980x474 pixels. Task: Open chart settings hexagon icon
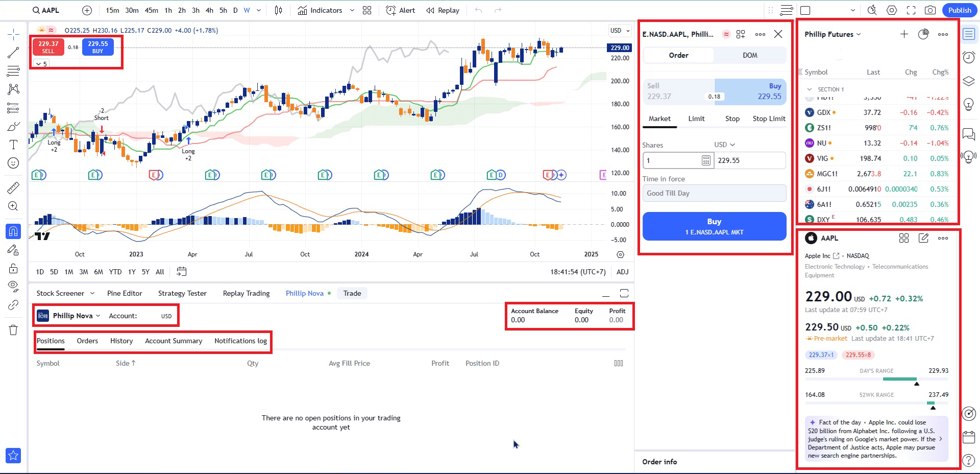click(x=892, y=10)
